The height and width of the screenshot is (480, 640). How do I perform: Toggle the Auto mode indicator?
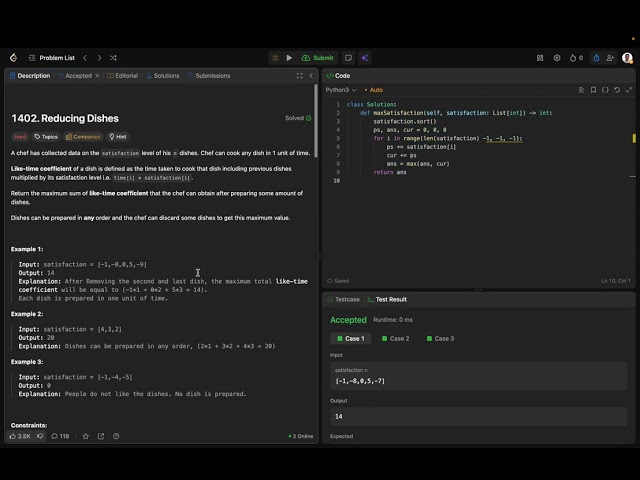[373, 90]
